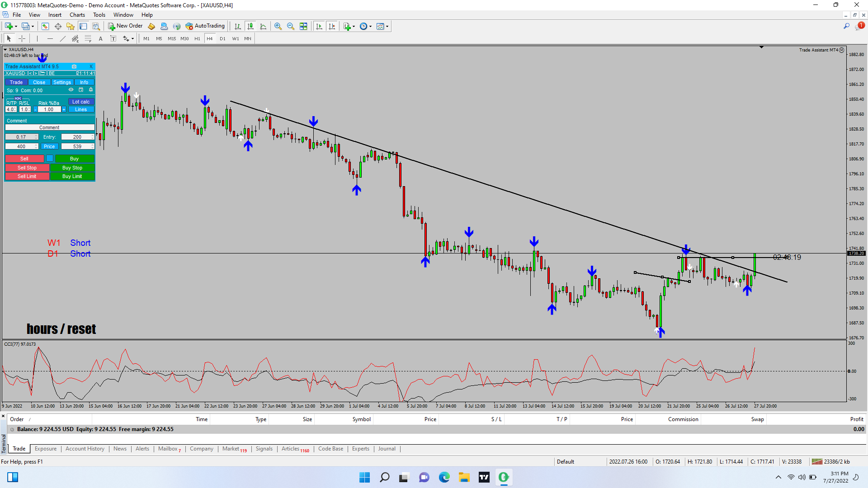Select the Crosshair cursor tool
This screenshot has height=488, width=868.
pos(22,39)
